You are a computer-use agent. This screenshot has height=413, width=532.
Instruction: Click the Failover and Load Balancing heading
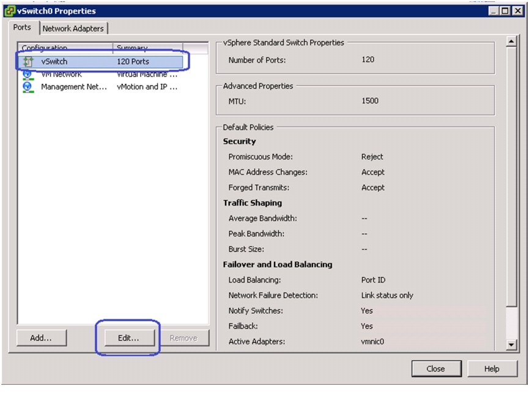pyautogui.click(x=278, y=264)
